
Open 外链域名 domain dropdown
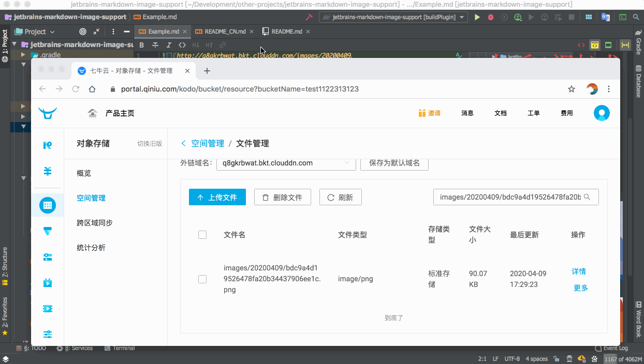click(286, 163)
